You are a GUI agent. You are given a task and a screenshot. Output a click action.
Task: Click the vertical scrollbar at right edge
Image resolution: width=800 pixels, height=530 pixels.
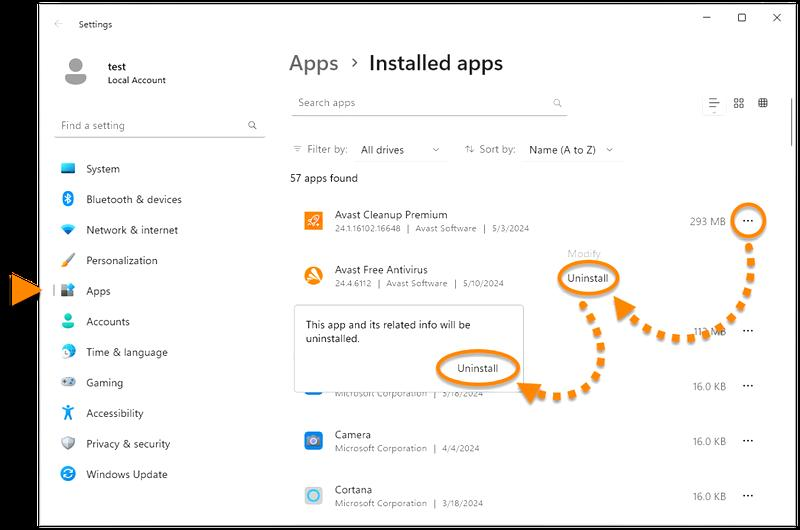pyautogui.click(x=792, y=122)
